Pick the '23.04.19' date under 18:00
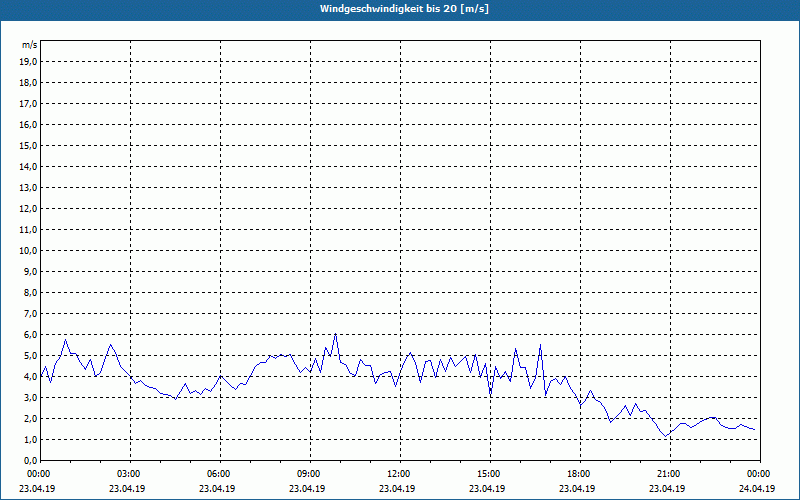Image resolution: width=800 pixels, height=500 pixels. point(577,488)
